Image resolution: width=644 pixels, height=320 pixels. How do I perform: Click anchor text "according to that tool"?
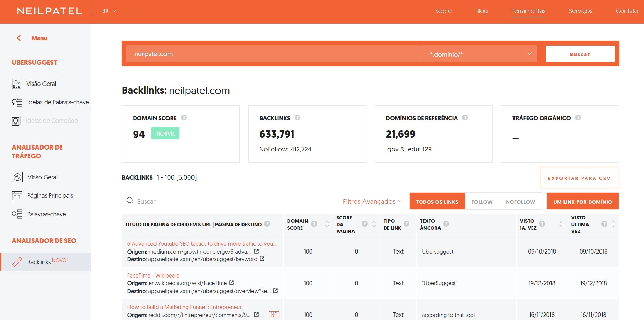448,315
